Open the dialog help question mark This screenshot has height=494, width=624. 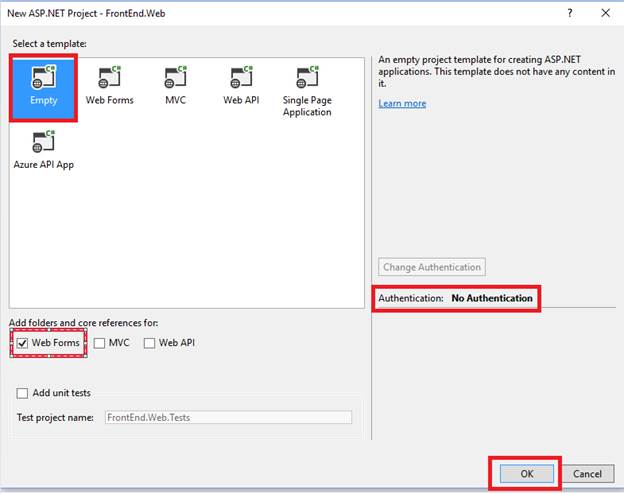coord(570,13)
